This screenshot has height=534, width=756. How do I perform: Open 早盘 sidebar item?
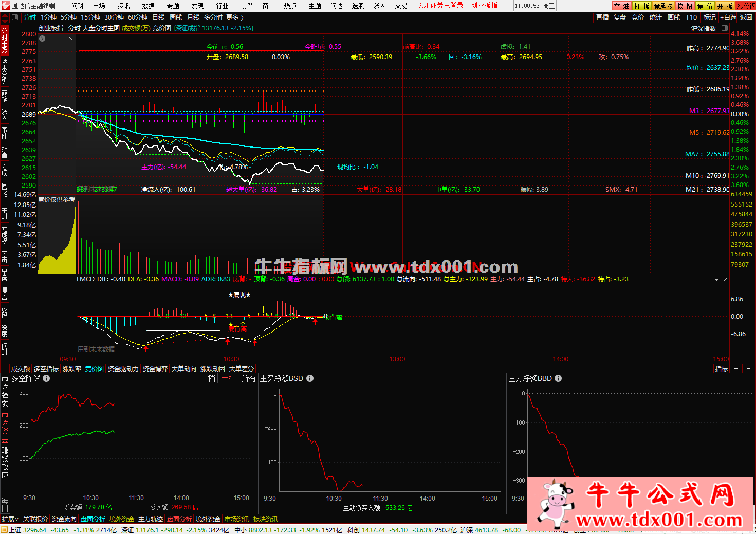[5, 275]
